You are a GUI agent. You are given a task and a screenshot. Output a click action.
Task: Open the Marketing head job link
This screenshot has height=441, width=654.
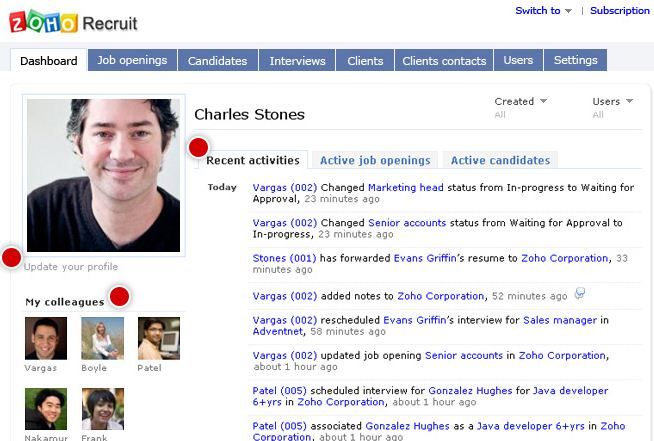pos(406,188)
